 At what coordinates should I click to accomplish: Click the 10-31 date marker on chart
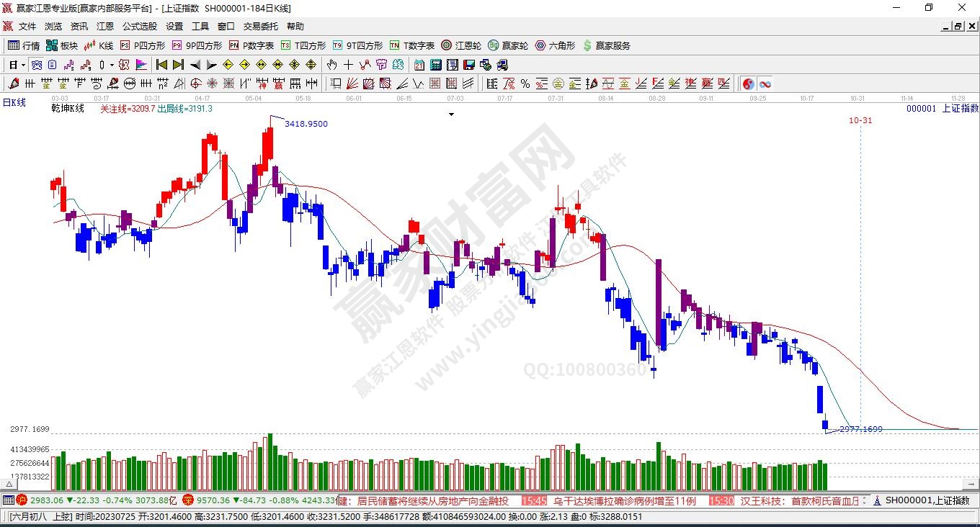[860, 120]
